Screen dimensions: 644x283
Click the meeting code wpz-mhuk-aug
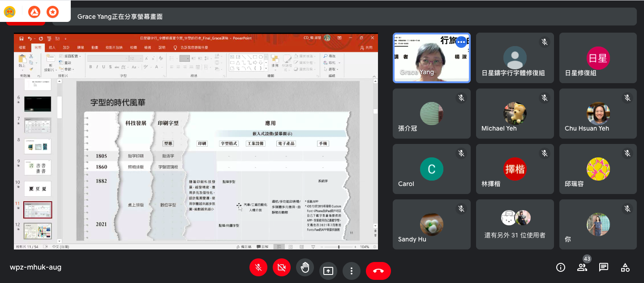coord(35,267)
